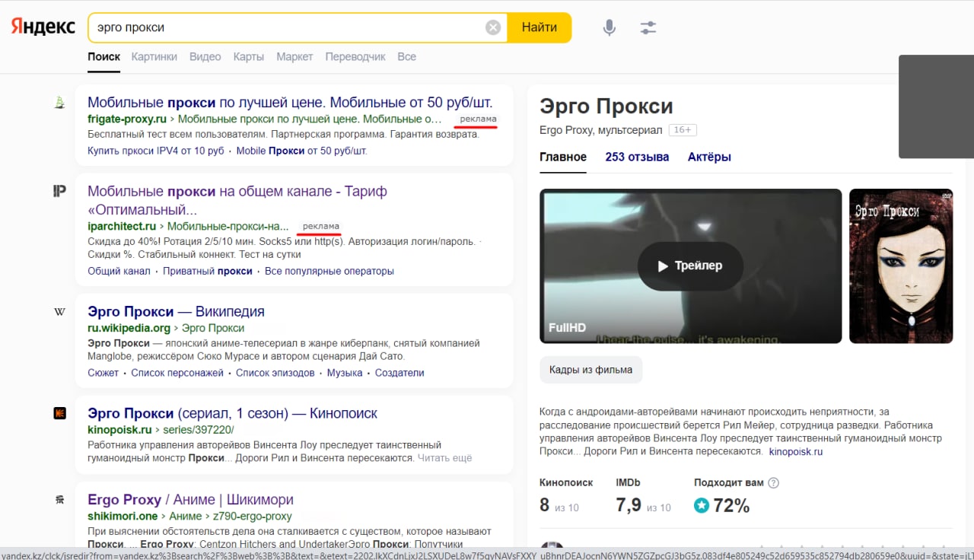This screenshot has height=560, width=974.
Task: Open the Приватный прокси sitelink
Action: coord(208,271)
